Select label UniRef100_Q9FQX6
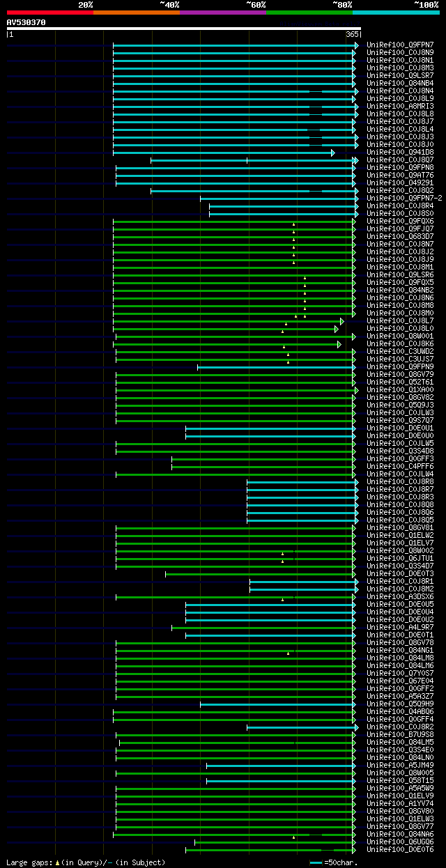The width and height of the screenshot is (446, 868). click(400, 222)
